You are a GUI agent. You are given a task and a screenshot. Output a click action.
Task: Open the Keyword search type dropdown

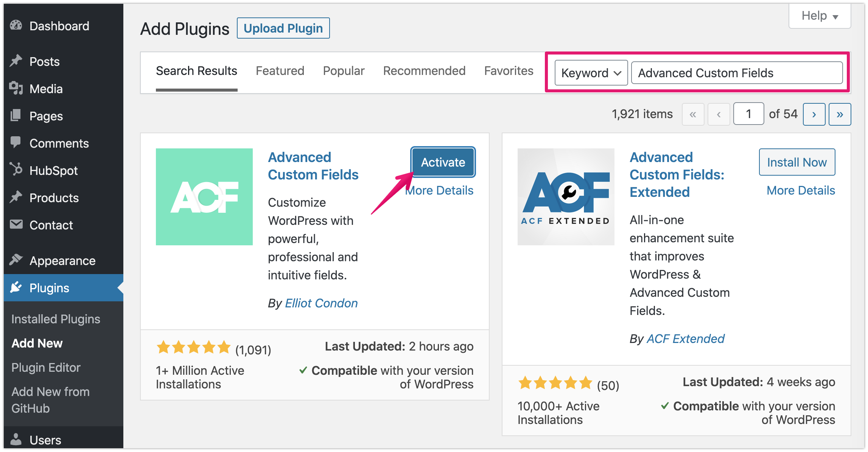tap(591, 73)
